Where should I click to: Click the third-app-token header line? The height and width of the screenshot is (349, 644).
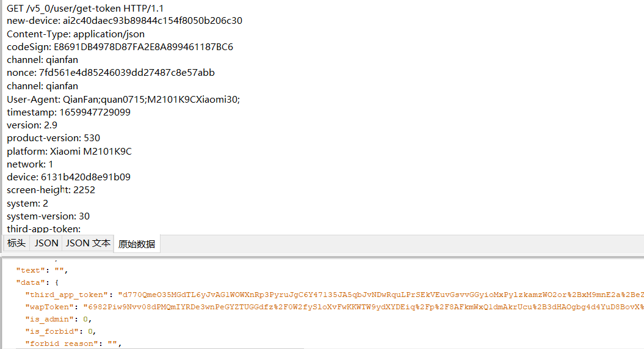(43, 229)
